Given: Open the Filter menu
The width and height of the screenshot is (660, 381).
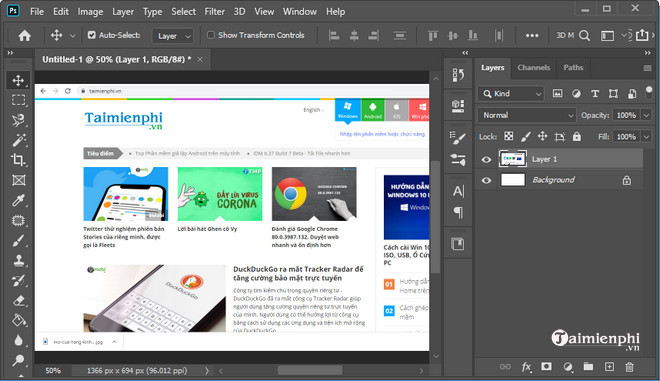Looking at the screenshot, I should (x=215, y=12).
